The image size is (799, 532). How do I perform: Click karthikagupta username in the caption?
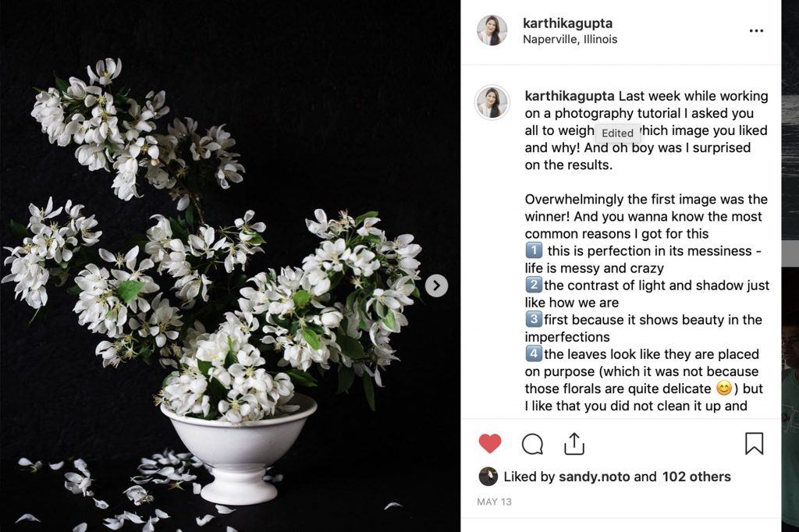tap(570, 96)
